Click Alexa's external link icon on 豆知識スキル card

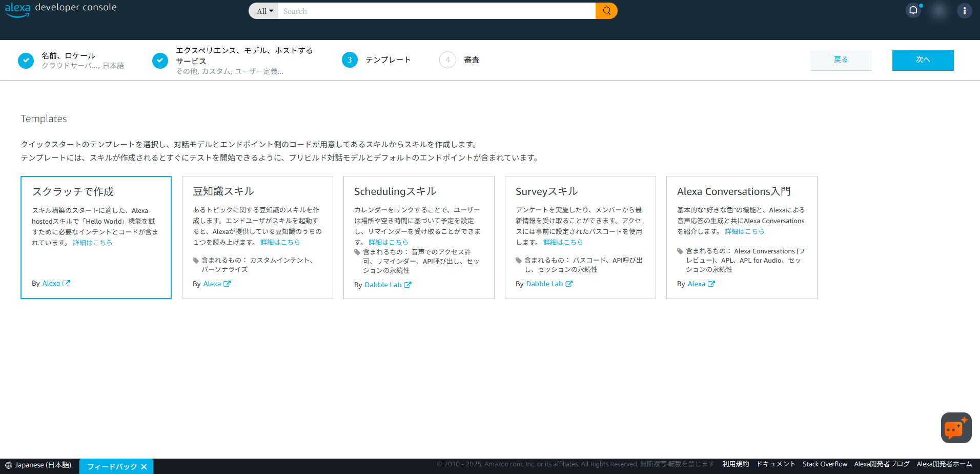point(227,284)
